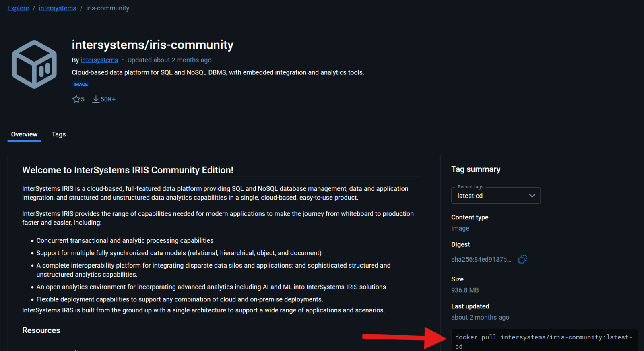Image resolution: width=644 pixels, height=351 pixels.
Task: Open intersystems breadcrumb link
Action: [57, 8]
